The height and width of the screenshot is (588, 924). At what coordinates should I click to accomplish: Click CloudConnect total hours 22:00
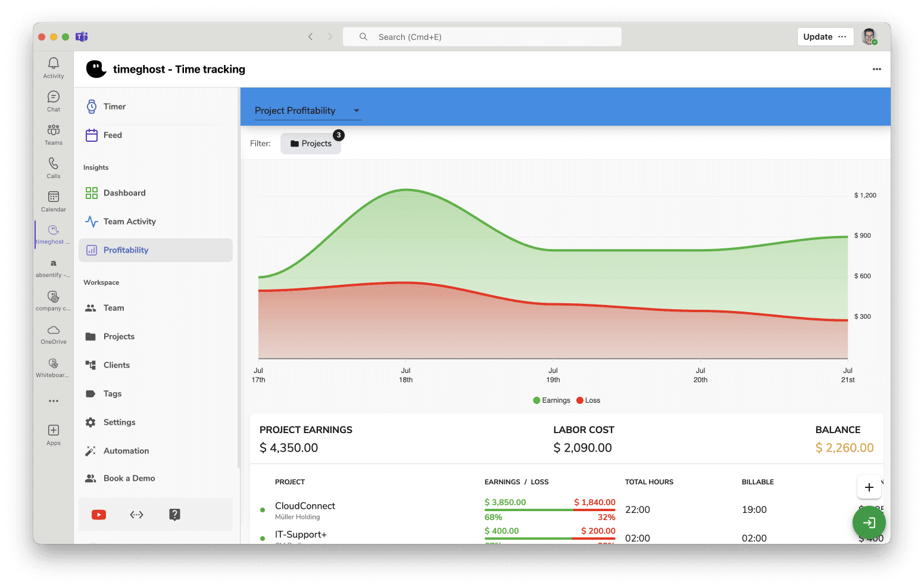tap(638, 510)
